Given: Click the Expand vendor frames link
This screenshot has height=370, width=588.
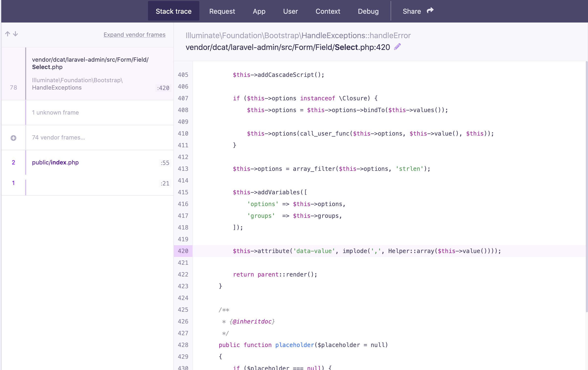Looking at the screenshot, I should click(134, 35).
